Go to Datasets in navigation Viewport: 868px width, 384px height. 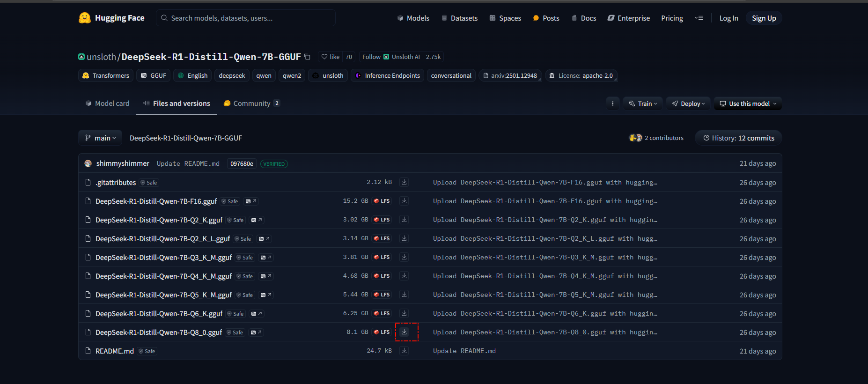[x=459, y=18]
